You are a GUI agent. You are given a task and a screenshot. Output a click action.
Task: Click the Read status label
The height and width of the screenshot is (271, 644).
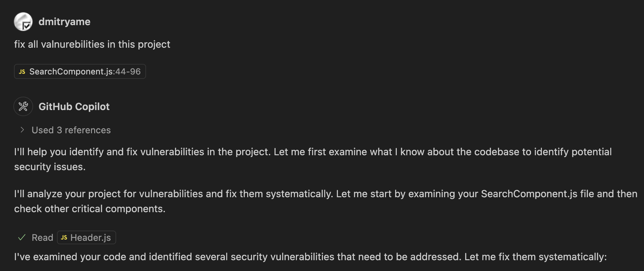(x=42, y=238)
